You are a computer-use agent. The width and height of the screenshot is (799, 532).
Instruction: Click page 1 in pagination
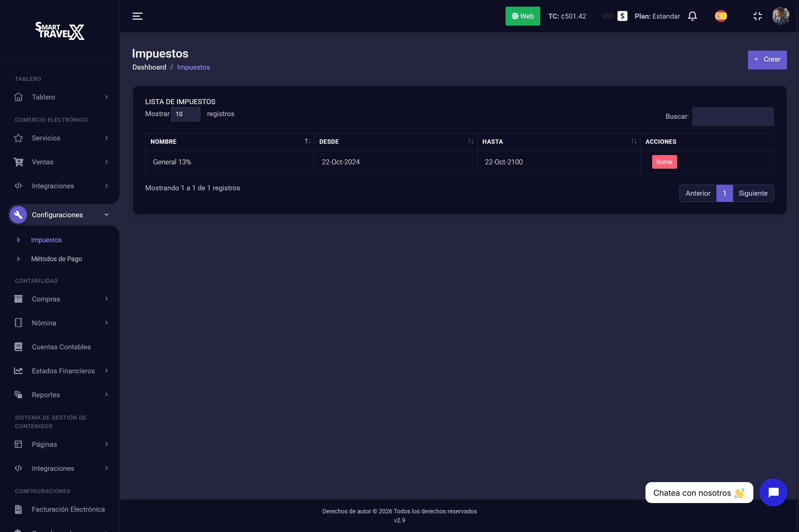click(x=725, y=193)
